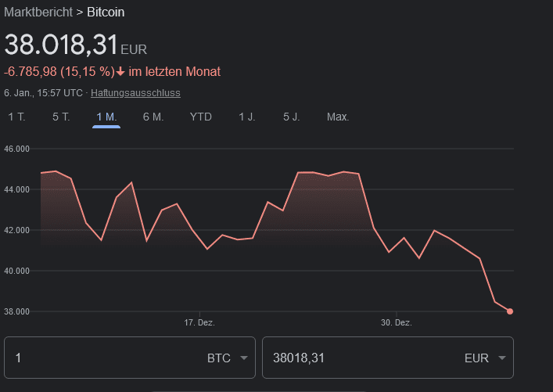Switch to the 5 T. time range
553x392 pixels.
[61, 117]
